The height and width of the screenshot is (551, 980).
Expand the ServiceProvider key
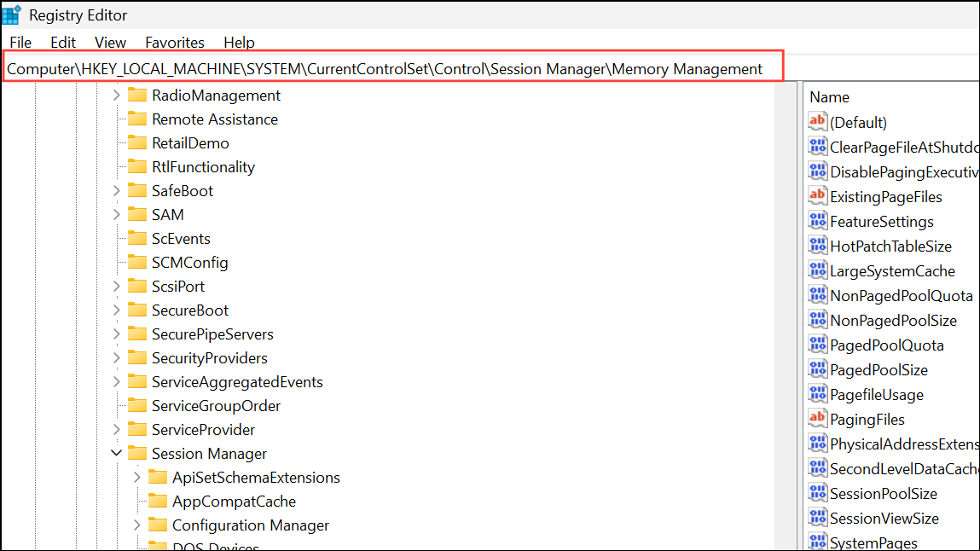116,429
